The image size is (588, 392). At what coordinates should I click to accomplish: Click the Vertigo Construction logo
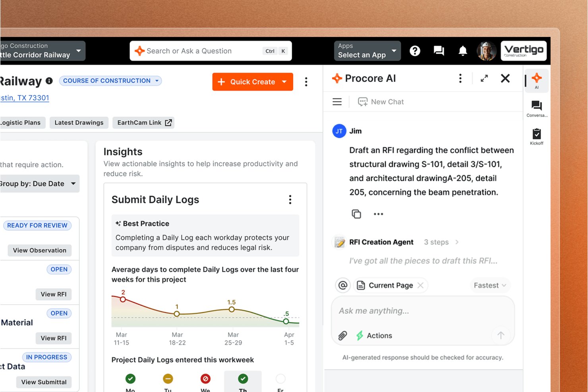(524, 51)
